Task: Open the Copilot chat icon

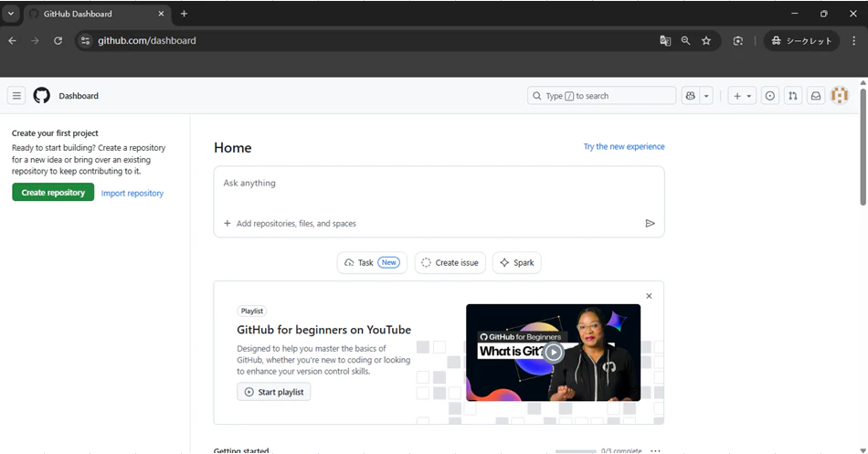Action: tap(691, 96)
